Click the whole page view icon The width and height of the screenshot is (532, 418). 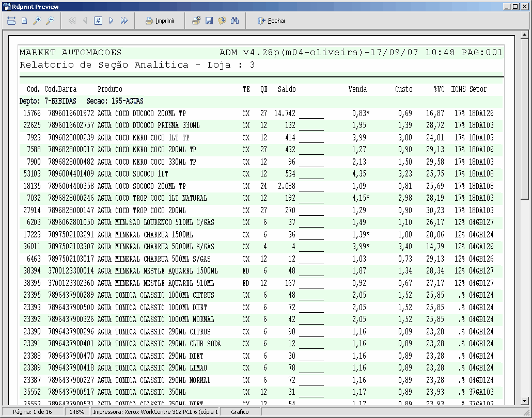(x=24, y=21)
